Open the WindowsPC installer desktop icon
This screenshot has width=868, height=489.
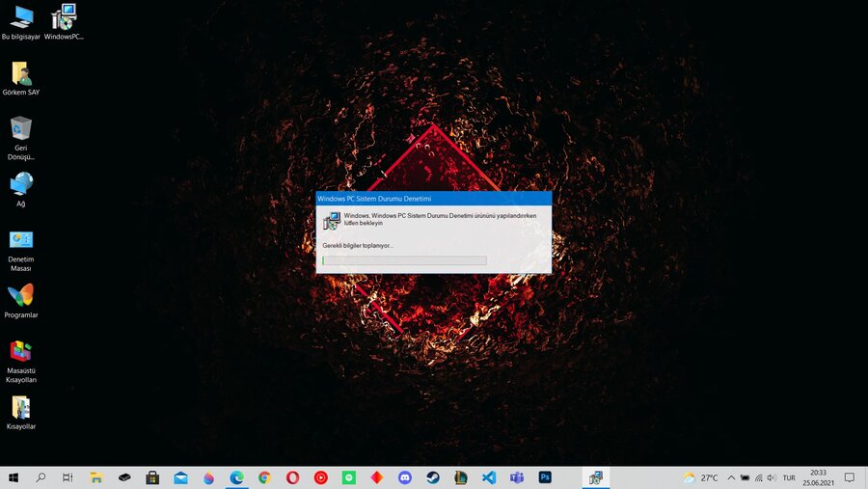click(x=64, y=22)
